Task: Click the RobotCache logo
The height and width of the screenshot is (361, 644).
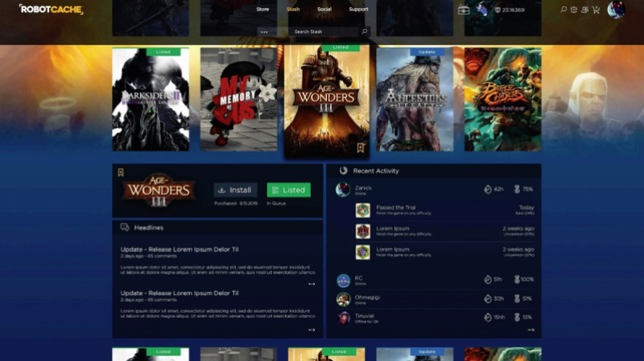Action: pyautogui.click(x=51, y=9)
